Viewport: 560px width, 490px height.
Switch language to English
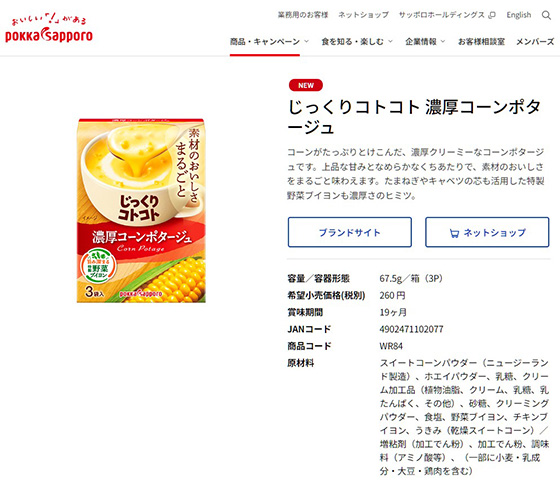click(x=519, y=15)
